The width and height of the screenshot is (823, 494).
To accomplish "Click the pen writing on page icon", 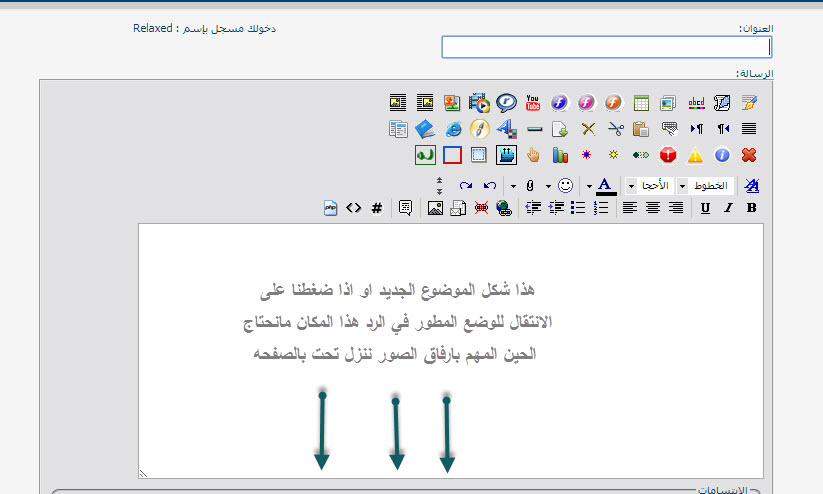I will click(x=749, y=103).
